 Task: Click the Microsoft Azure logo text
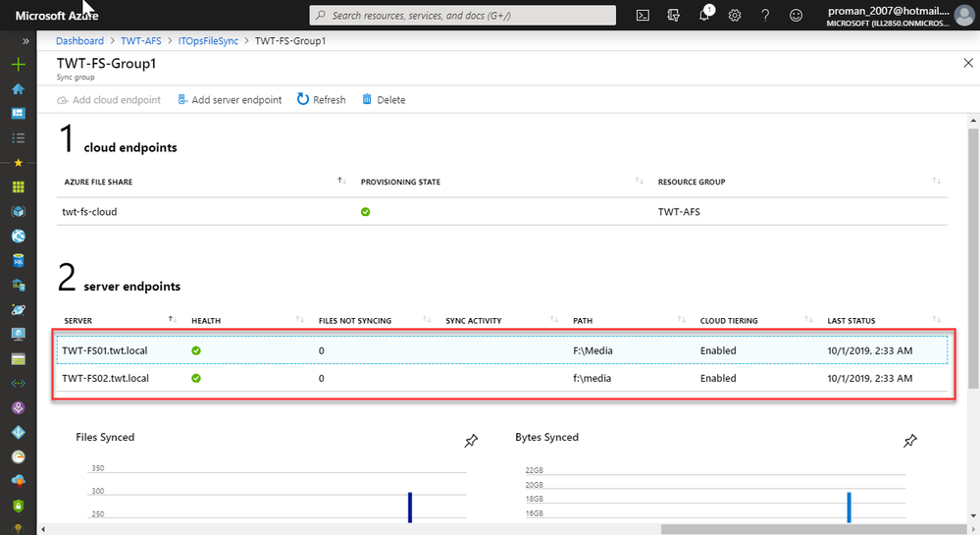pyautogui.click(x=56, y=16)
